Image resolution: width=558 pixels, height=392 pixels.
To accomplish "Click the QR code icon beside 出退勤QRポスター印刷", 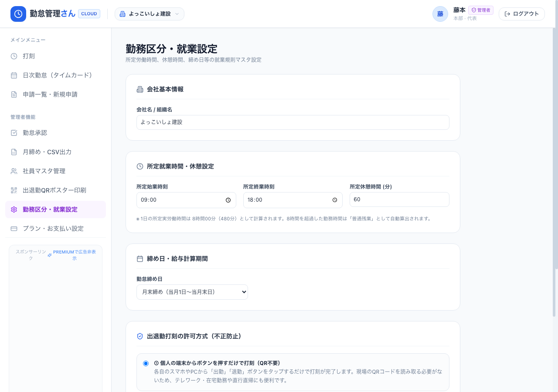I will pos(14,190).
